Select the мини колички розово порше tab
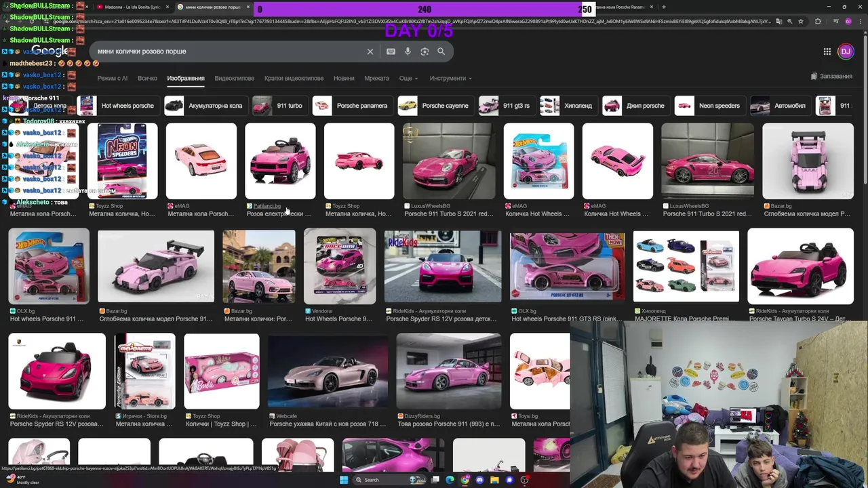The width and height of the screenshot is (868, 488). click(x=212, y=7)
